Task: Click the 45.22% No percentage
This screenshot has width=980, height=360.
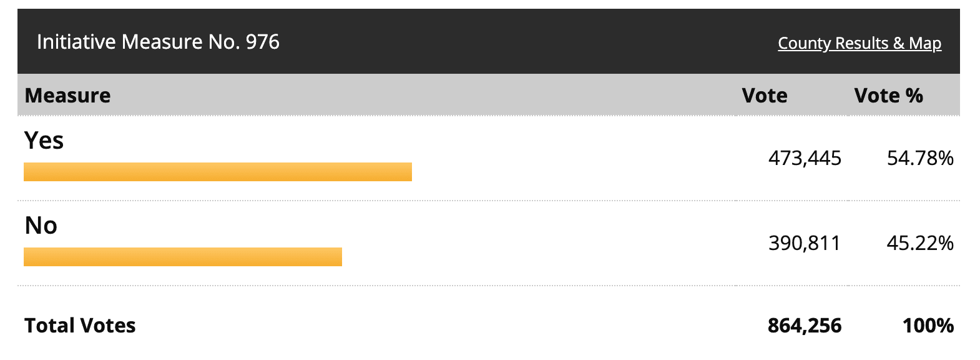Action: [x=919, y=242]
